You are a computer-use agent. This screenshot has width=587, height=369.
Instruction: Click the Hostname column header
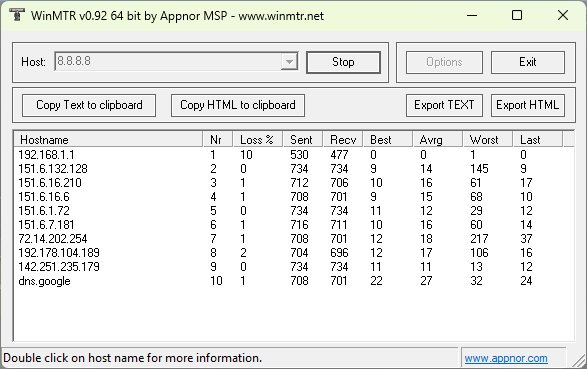pos(108,140)
